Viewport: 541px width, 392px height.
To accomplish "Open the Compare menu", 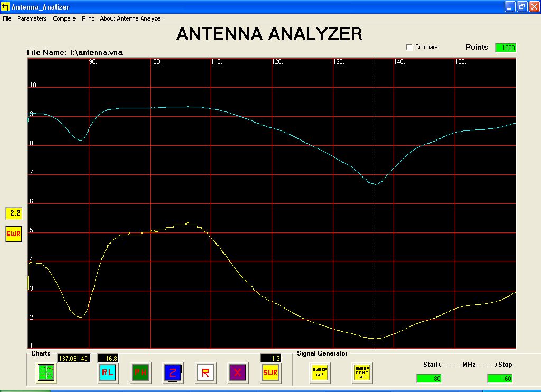I will coord(64,18).
